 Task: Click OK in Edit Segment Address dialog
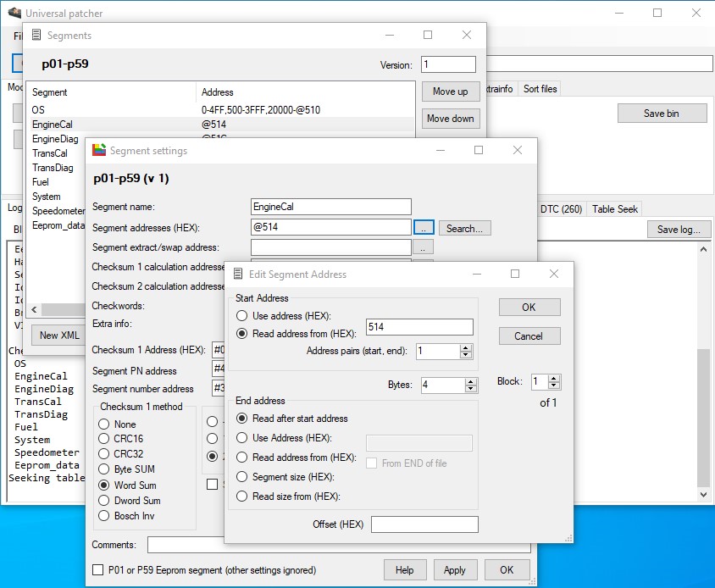tap(529, 307)
